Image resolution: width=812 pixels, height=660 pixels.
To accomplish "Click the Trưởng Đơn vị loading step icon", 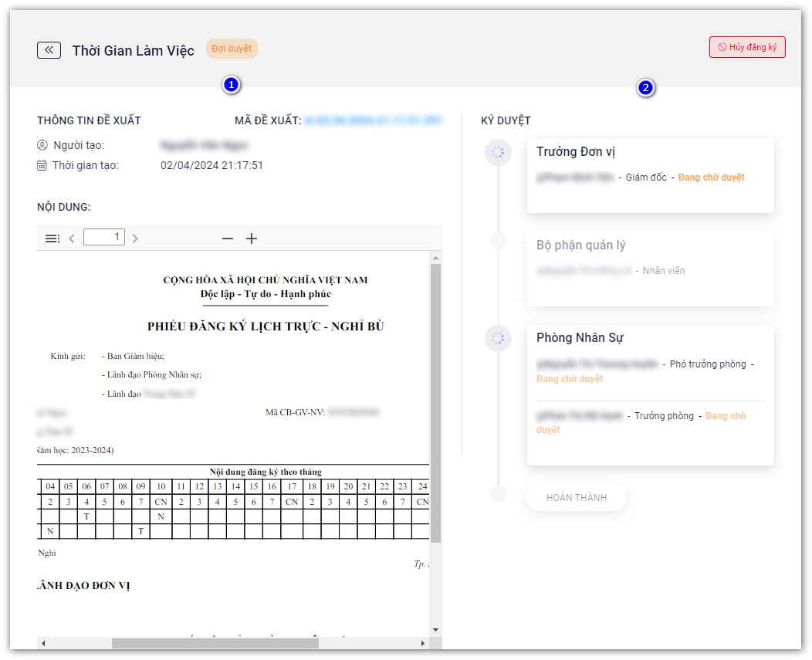I will pyautogui.click(x=498, y=152).
